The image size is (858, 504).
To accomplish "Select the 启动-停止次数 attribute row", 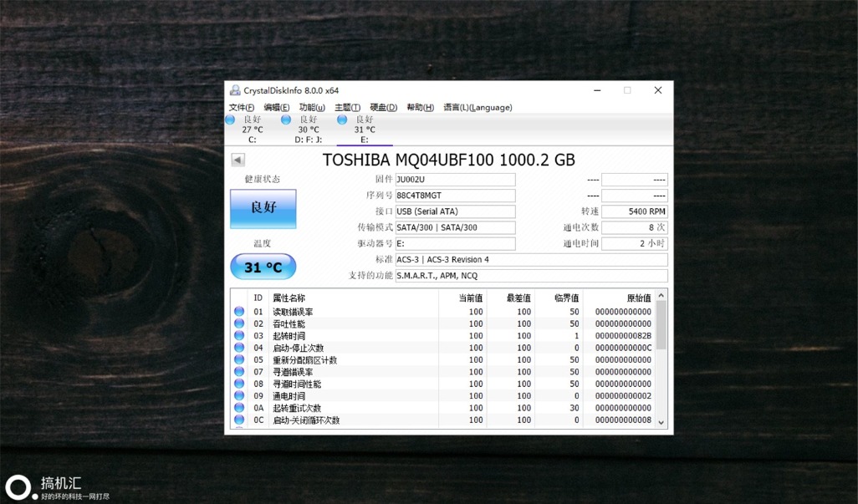I will pyautogui.click(x=443, y=348).
